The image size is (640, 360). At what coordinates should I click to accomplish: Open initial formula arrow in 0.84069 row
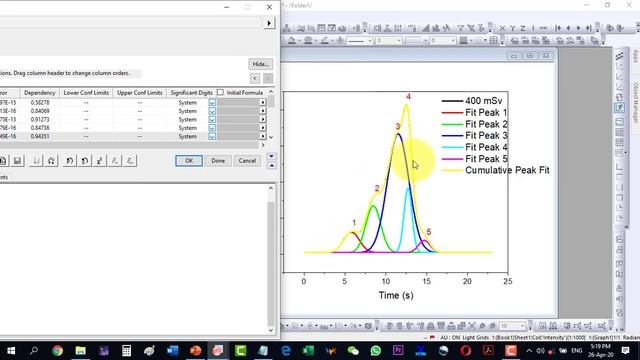coord(263,111)
